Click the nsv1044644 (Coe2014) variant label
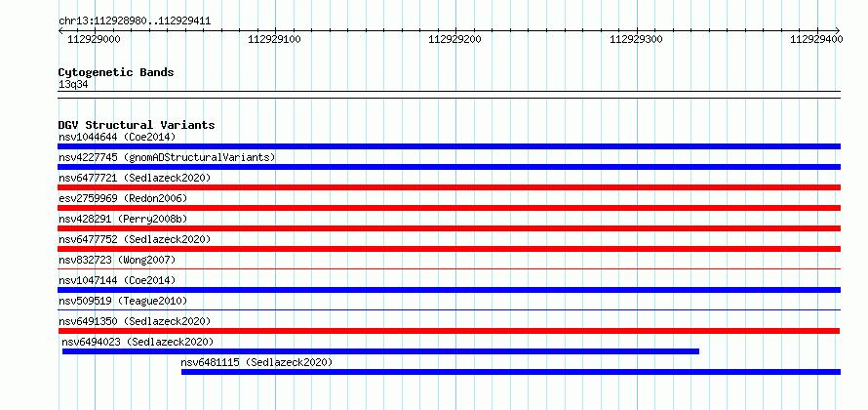This screenshot has height=410, width=868. pos(117,137)
